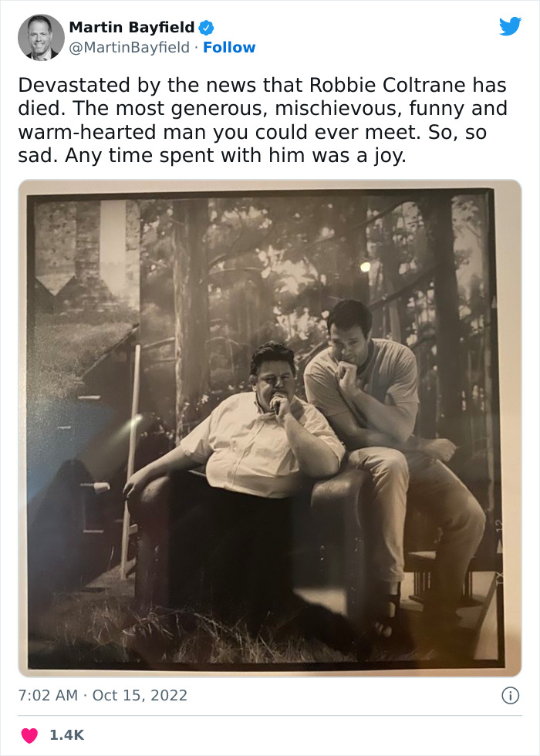Open the black-and-white photo attachment
Screen dimensions: 540x756
click(270, 428)
